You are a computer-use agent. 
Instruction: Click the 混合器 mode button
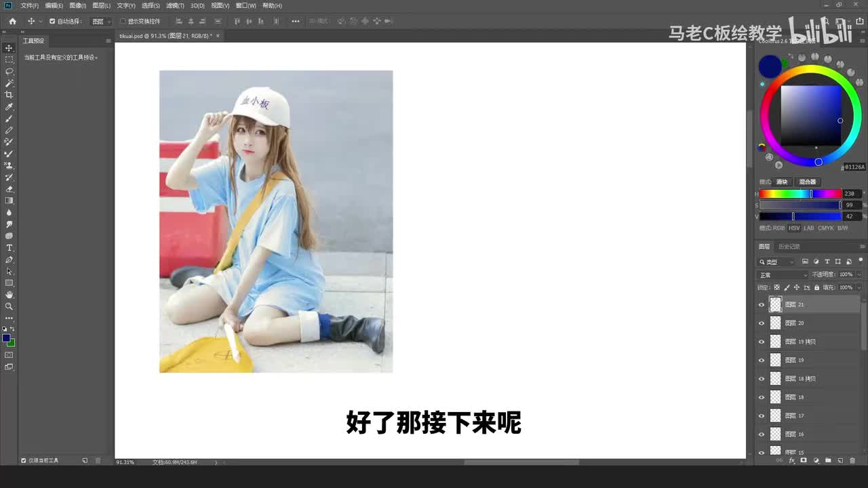(x=807, y=182)
